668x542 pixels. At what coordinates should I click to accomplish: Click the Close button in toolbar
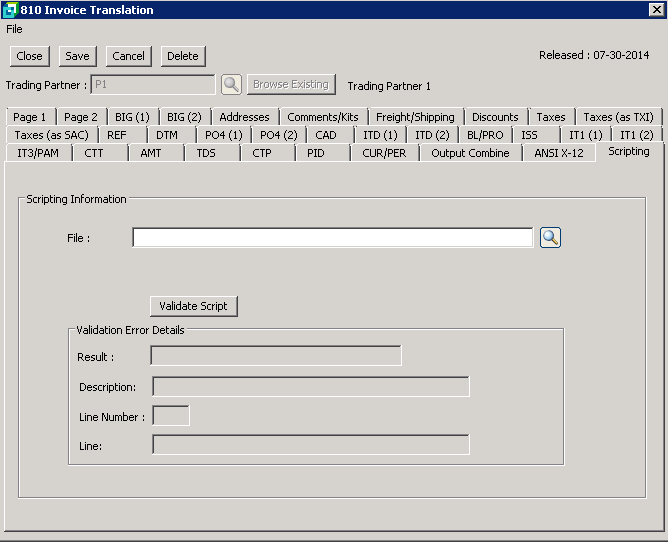point(30,56)
